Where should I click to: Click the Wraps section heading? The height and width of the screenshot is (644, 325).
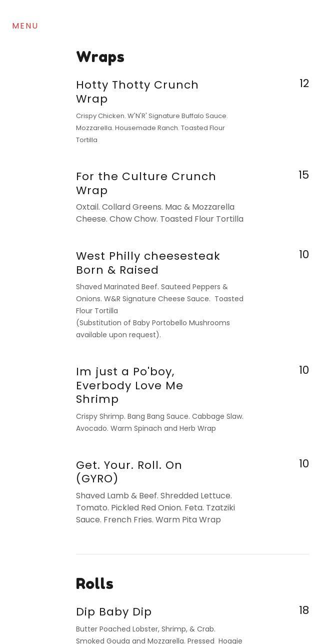click(100, 57)
